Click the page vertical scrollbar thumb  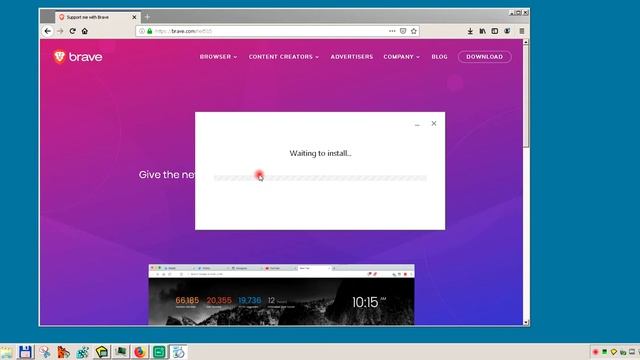tap(526, 96)
